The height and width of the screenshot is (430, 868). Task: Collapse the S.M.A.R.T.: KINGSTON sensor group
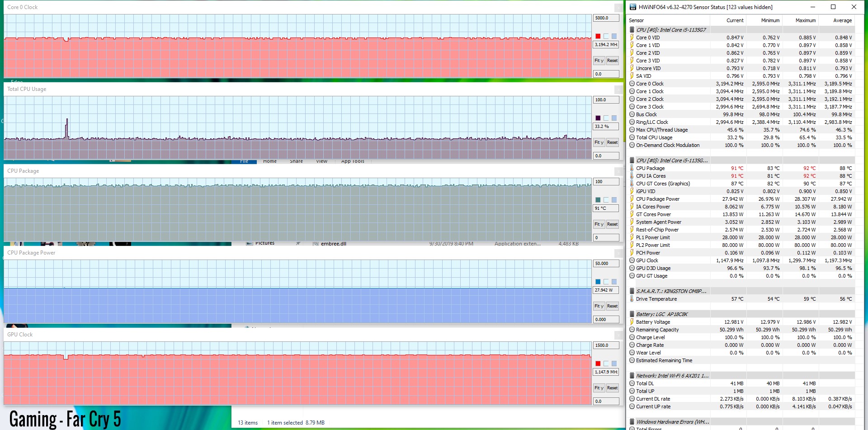point(632,291)
